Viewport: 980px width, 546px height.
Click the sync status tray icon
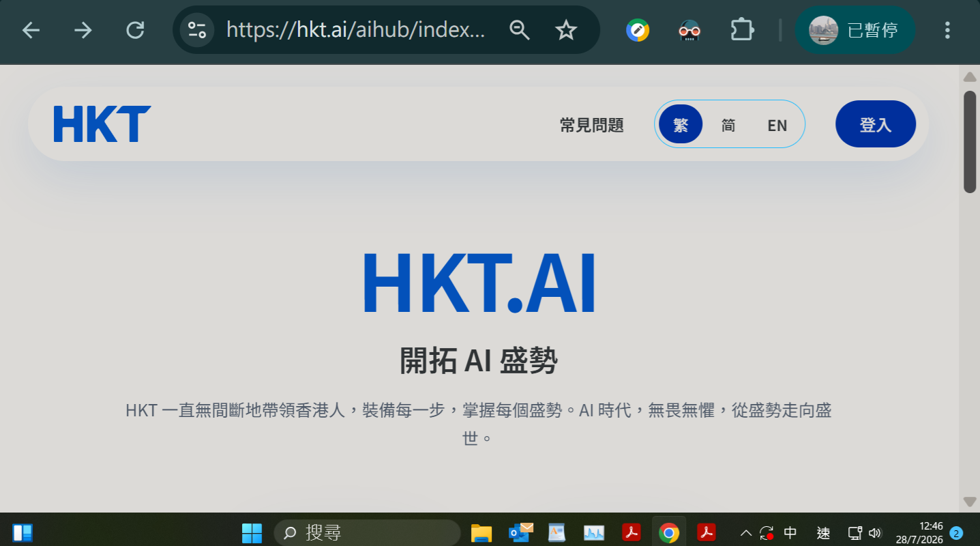(x=767, y=533)
